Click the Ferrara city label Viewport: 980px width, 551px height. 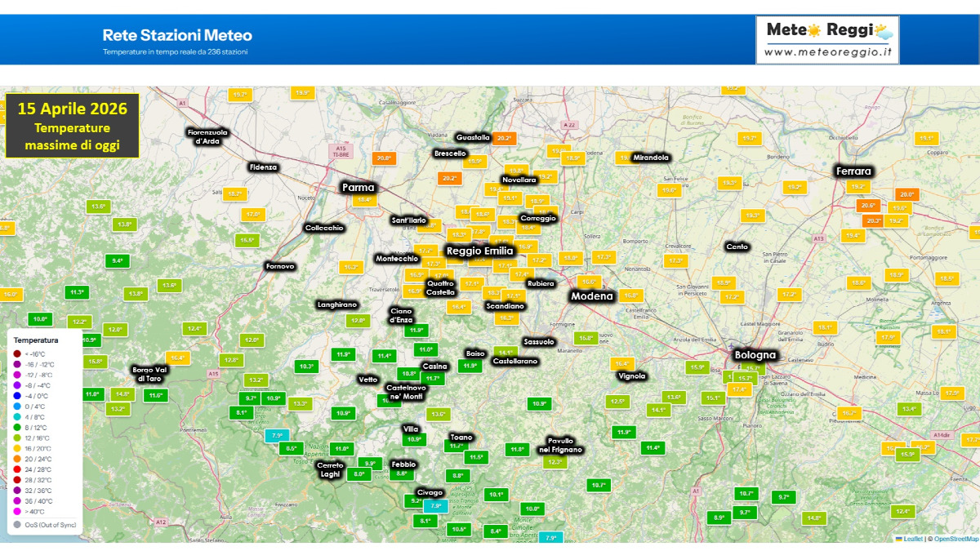click(x=853, y=171)
